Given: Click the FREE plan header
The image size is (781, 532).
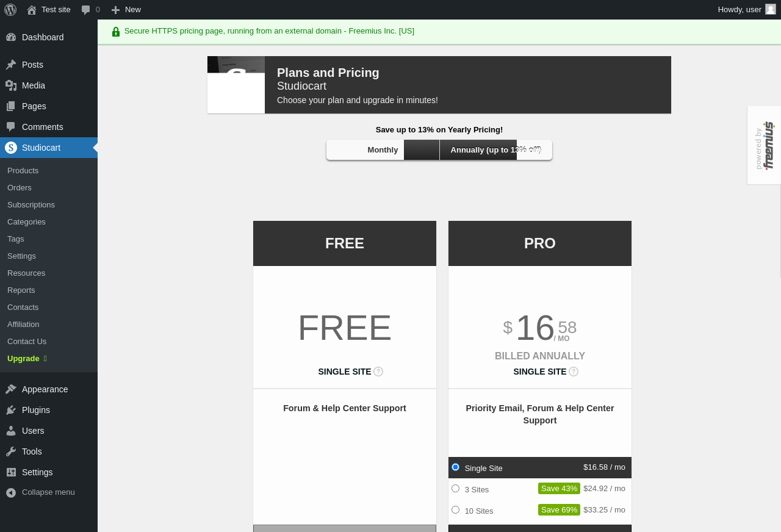Looking at the screenshot, I should pos(345,243).
